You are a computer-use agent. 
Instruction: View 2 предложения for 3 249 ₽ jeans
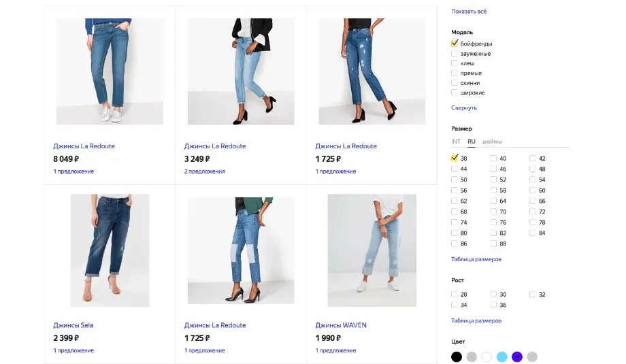click(204, 171)
